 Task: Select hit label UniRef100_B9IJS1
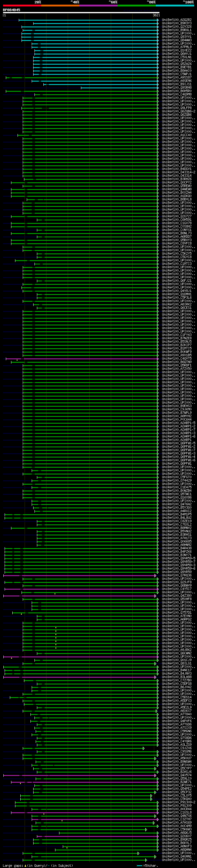pyautogui.click(x=177, y=84)
